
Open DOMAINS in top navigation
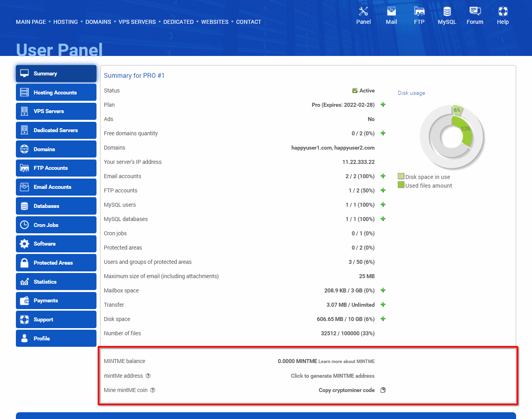(x=98, y=22)
